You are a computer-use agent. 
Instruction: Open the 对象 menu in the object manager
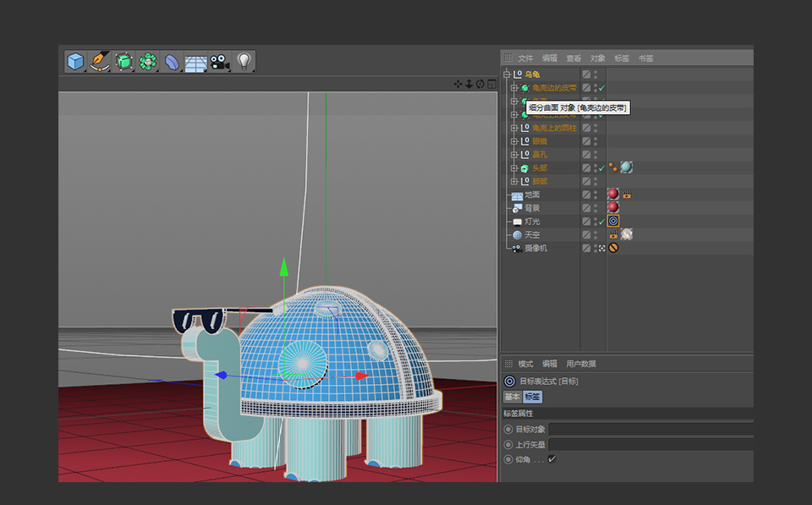(597, 58)
